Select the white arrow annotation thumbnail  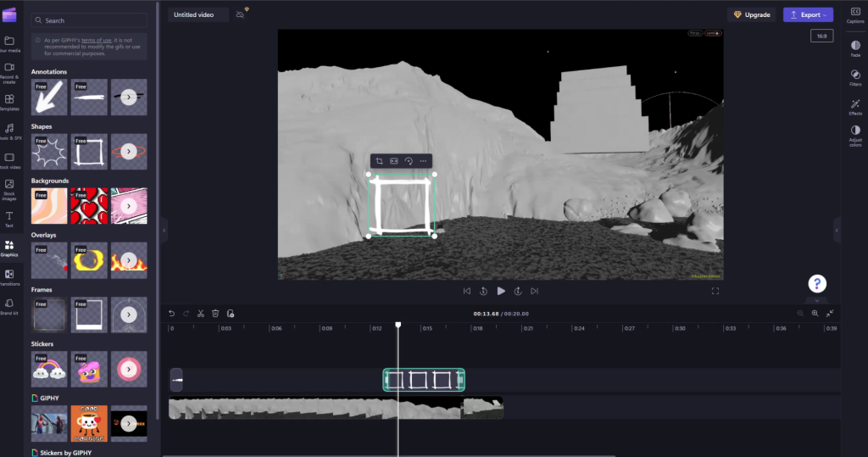49,97
